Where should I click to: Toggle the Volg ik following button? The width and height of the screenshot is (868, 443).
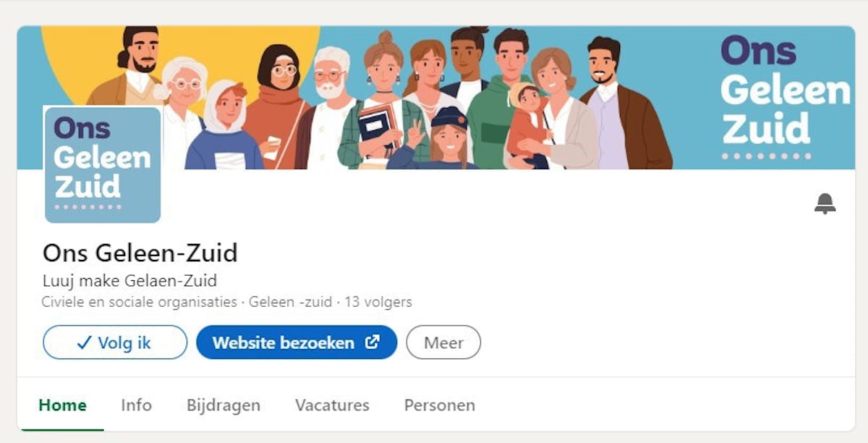[115, 342]
